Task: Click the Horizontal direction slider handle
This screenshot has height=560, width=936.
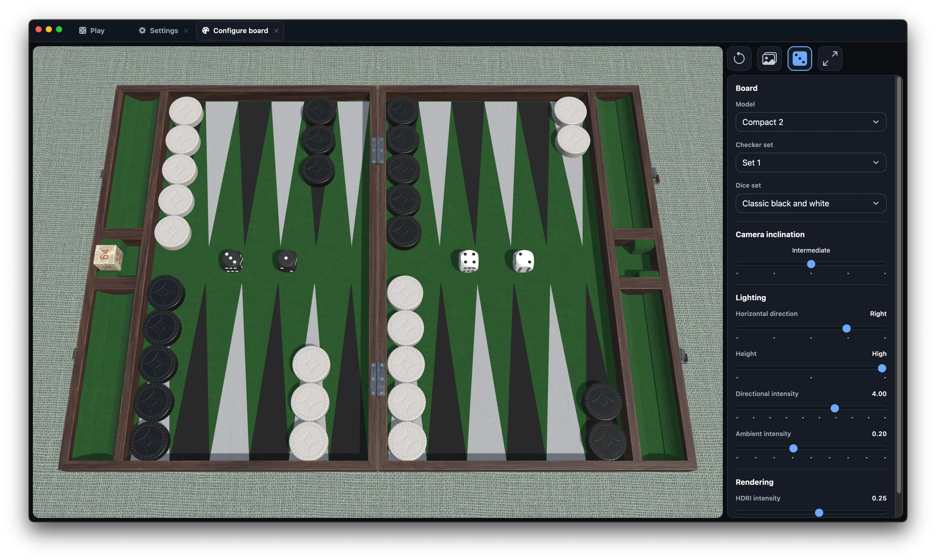Action: click(846, 329)
